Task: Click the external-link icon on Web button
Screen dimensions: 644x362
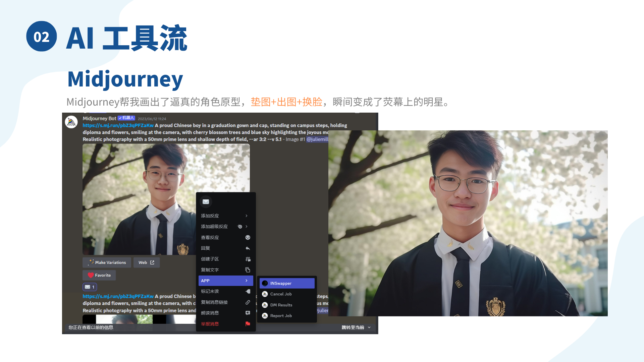Action: 152,262
